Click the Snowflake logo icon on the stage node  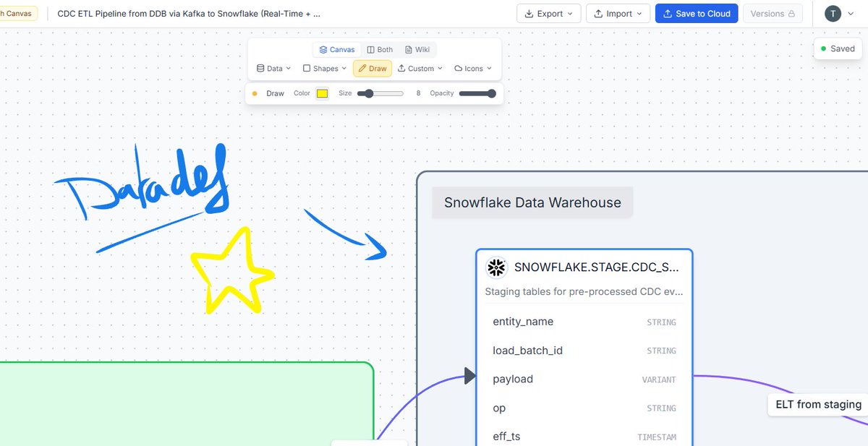496,267
